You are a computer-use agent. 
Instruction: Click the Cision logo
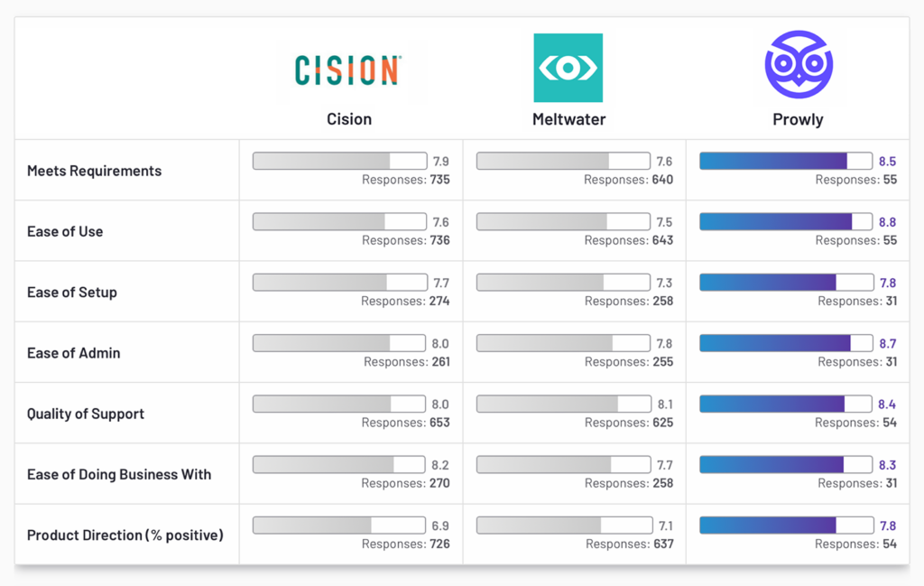pyautogui.click(x=348, y=70)
